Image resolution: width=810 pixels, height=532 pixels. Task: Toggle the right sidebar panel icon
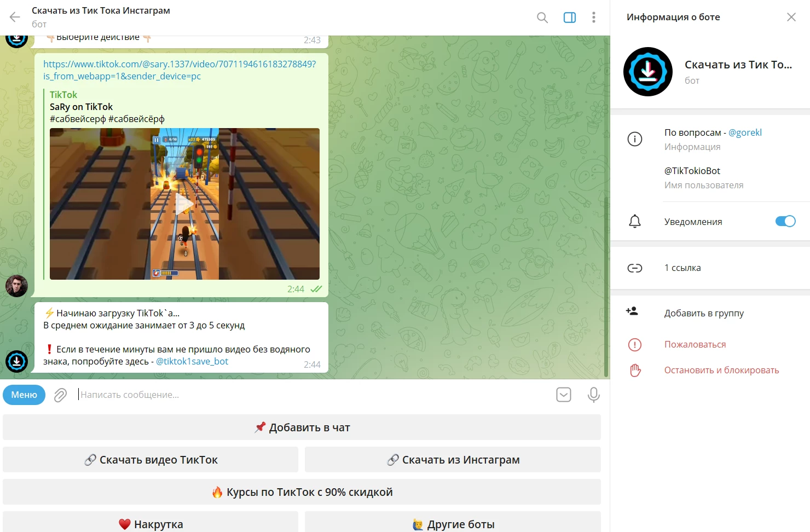click(x=570, y=18)
